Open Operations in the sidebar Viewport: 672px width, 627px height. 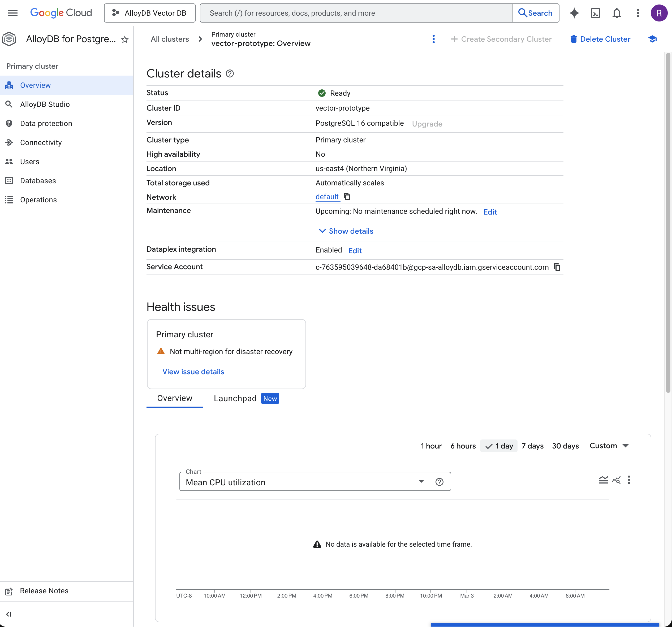[38, 200]
